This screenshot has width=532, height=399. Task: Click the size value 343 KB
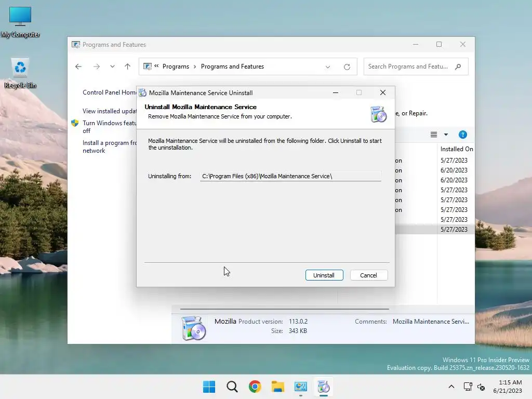[x=298, y=331]
